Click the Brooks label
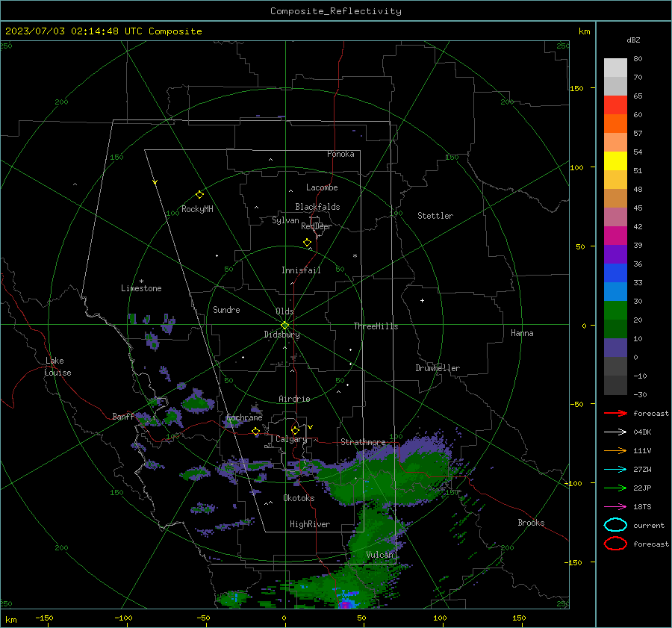 (x=531, y=523)
